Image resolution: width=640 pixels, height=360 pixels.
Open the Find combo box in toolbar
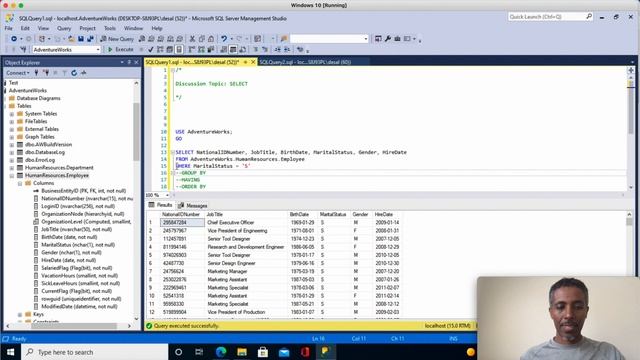[329, 39]
